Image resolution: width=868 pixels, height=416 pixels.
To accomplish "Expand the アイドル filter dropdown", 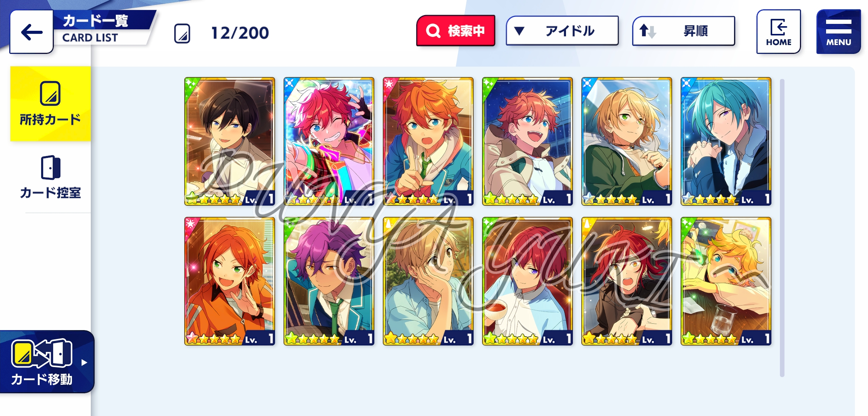I will [562, 31].
